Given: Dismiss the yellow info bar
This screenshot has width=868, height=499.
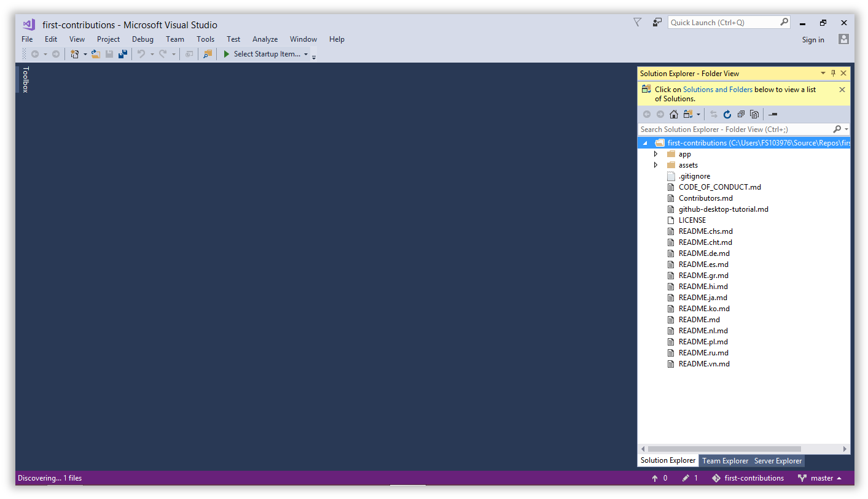Looking at the screenshot, I should (842, 90).
